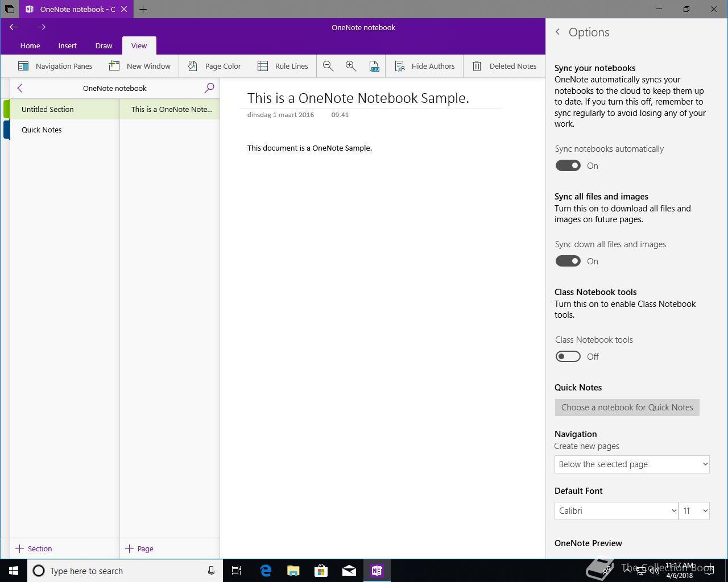
Task: Click the page title text
Action: coord(358,98)
